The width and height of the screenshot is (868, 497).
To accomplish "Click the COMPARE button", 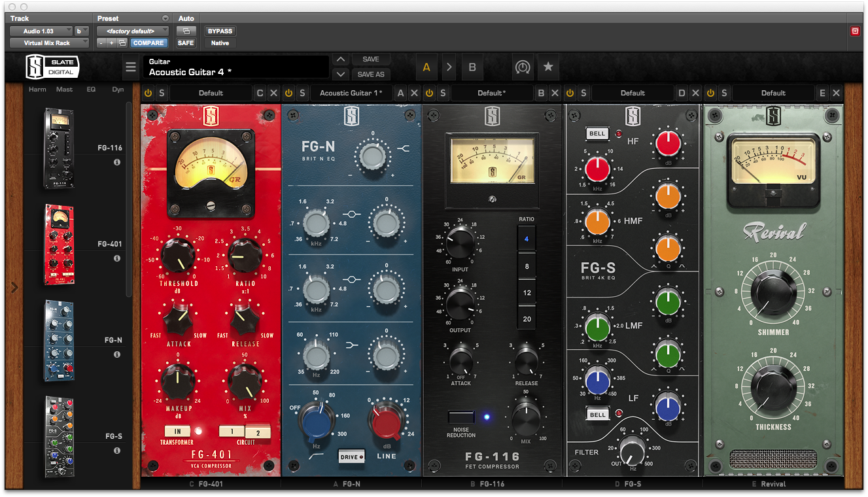I will coord(148,43).
